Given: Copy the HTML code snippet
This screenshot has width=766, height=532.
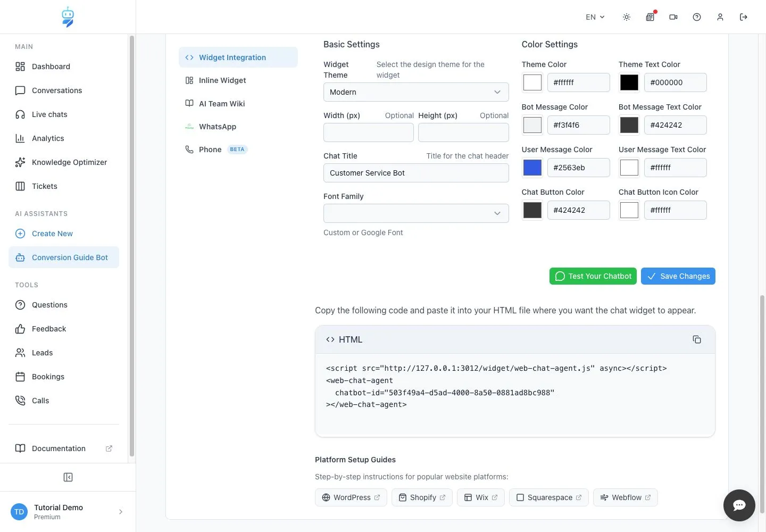Looking at the screenshot, I should (x=697, y=339).
